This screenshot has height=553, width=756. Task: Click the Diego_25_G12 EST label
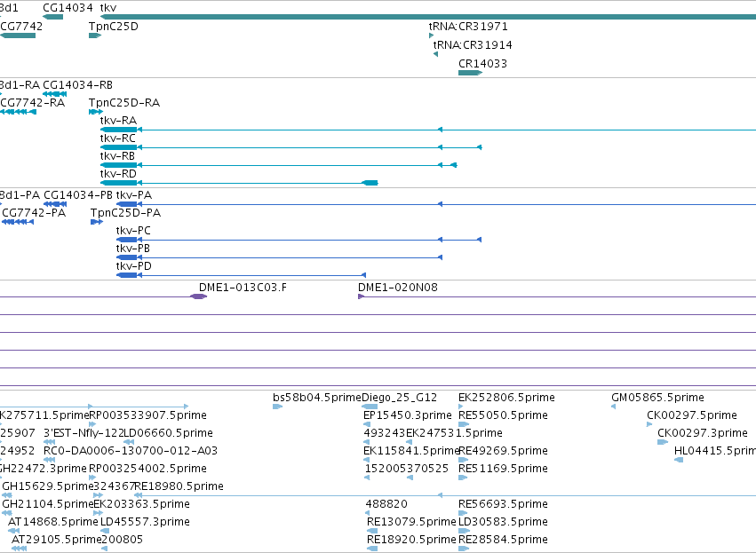tap(399, 398)
